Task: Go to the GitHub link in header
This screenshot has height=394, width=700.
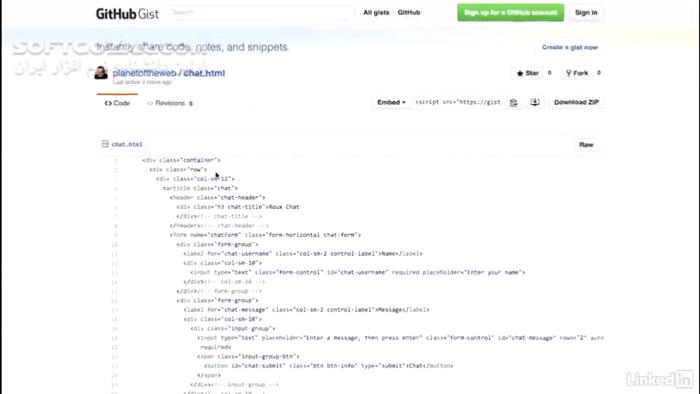Action: tap(408, 12)
